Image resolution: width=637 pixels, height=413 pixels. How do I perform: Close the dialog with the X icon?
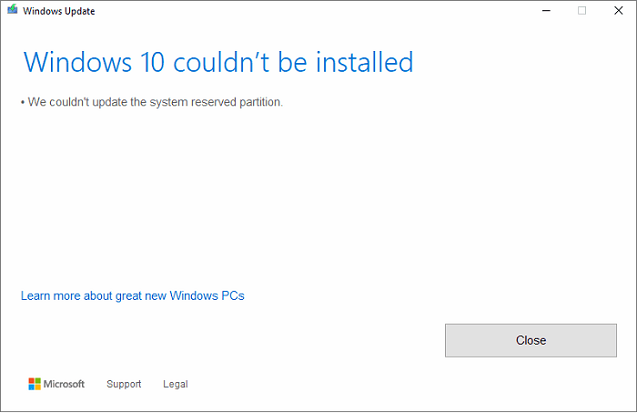tap(618, 11)
